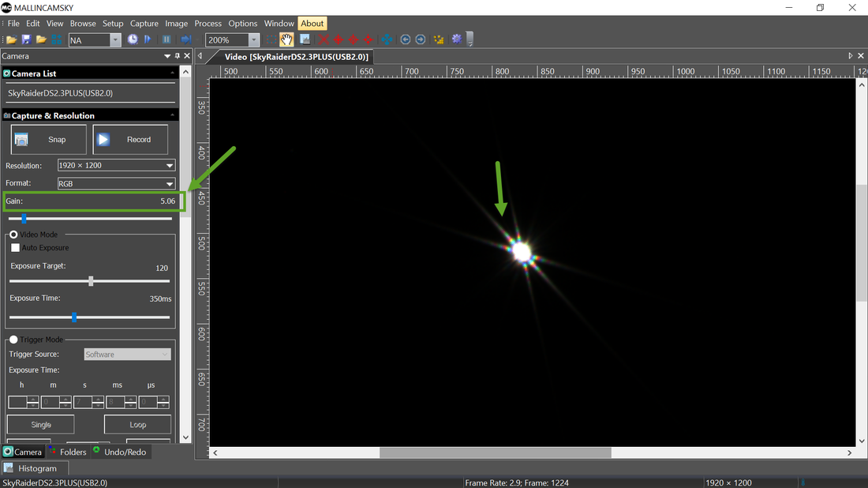Open the About menu
Image resolution: width=868 pixels, height=488 pixels.
pyautogui.click(x=312, y=23)
